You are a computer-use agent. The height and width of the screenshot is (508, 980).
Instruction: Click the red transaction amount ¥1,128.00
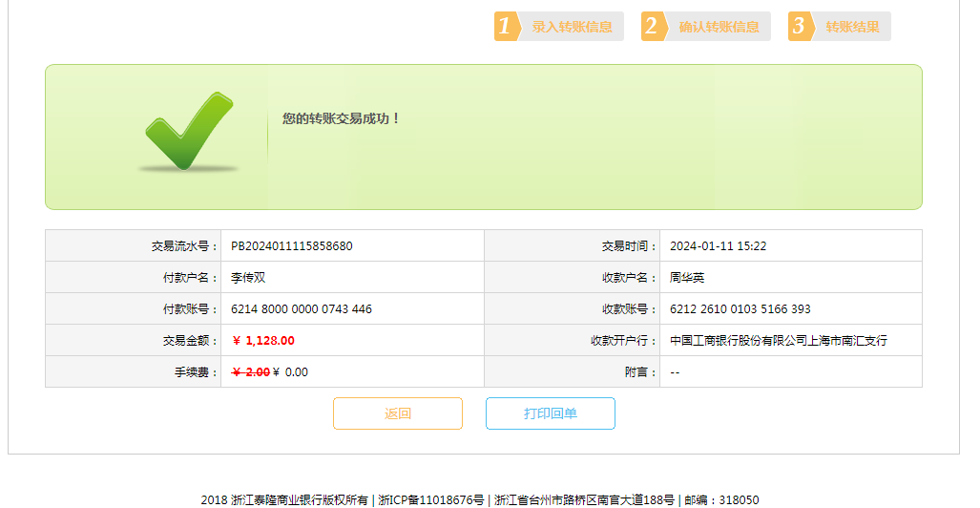click(x=264, y=341)
